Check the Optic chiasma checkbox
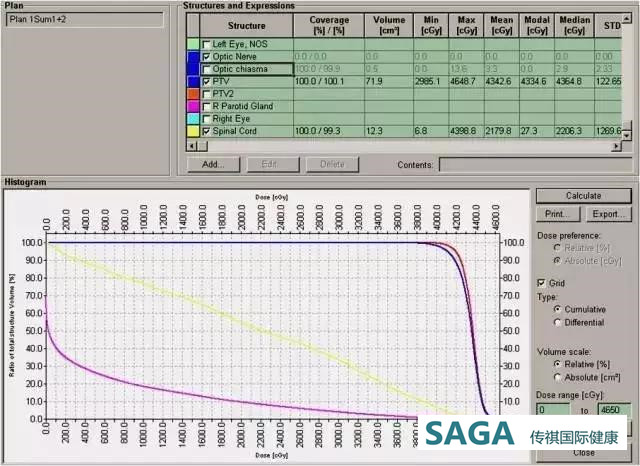Image resolution: width=640 pixels, height=466 pixels. (207, 69)
